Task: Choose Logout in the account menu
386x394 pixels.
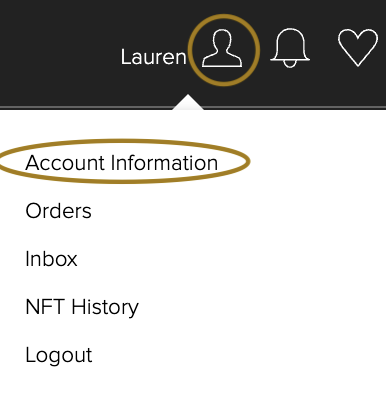Action: point(59,355)
